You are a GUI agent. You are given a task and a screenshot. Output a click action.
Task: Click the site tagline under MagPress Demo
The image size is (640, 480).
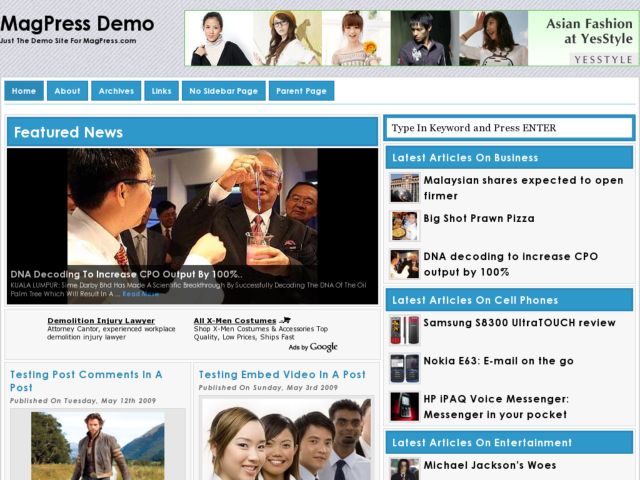tap(68, 41)
